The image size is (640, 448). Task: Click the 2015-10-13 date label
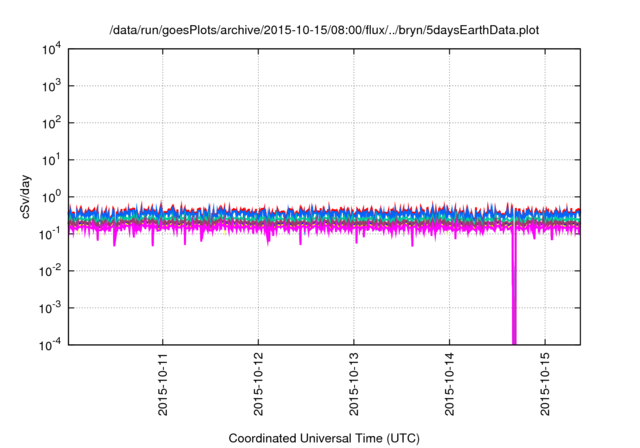pos(353,384)
